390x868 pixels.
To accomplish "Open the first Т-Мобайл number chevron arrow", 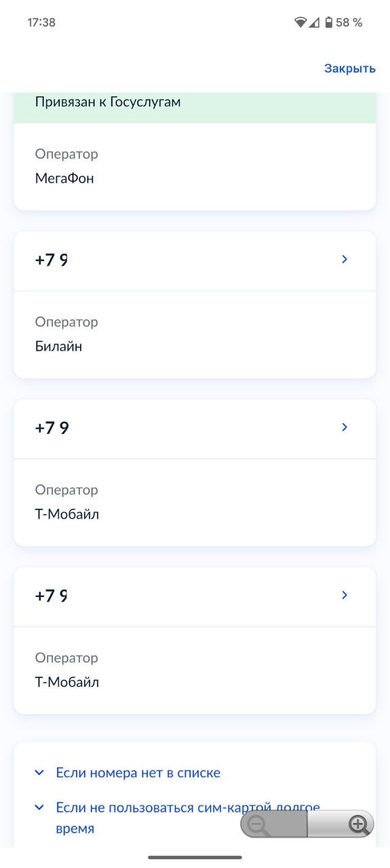I will [345, 427].
